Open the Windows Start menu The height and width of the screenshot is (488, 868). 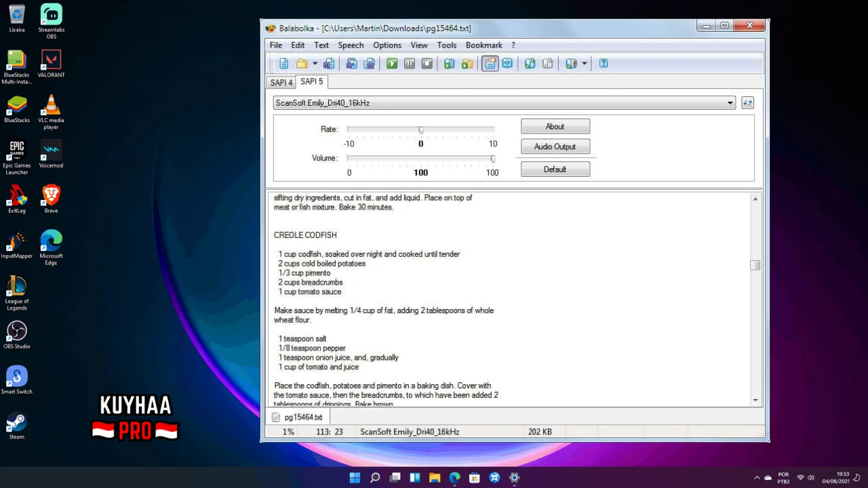click(355, 478)
